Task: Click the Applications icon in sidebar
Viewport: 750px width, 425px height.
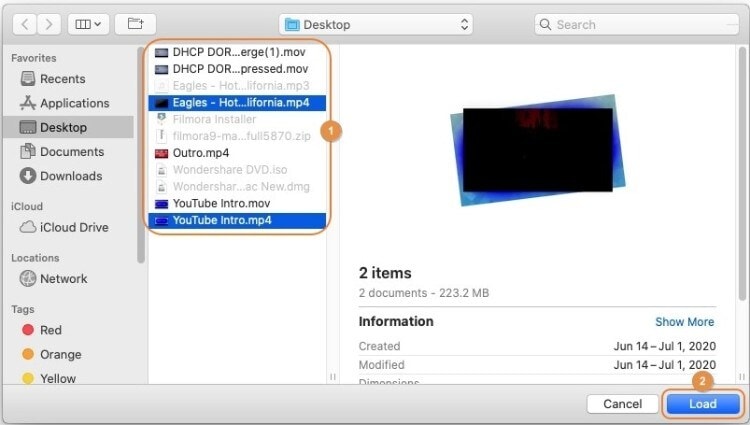Action: (28, 103)
